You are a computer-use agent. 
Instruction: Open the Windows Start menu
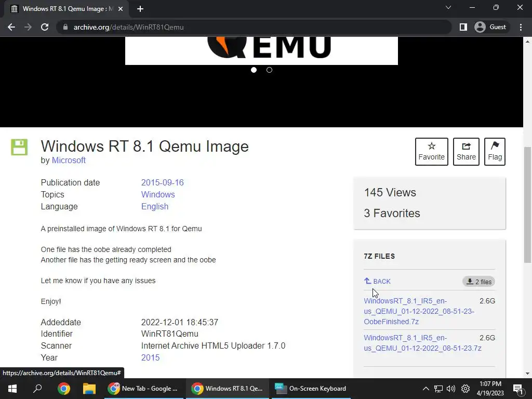(12, 389)
